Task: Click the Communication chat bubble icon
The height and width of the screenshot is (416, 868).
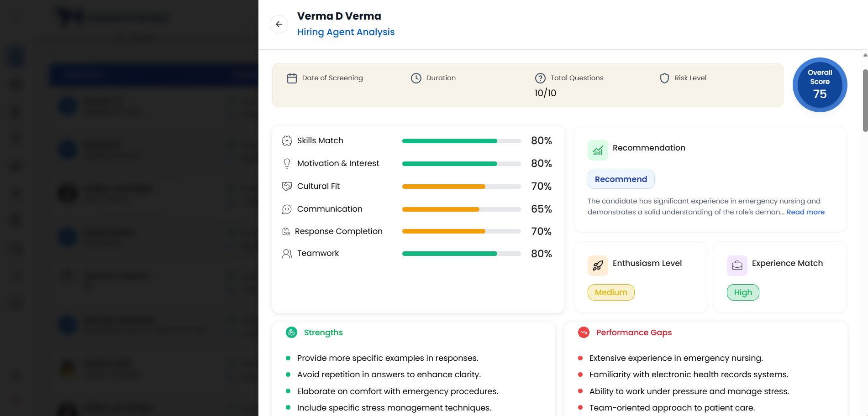Action: coord(287,209)
